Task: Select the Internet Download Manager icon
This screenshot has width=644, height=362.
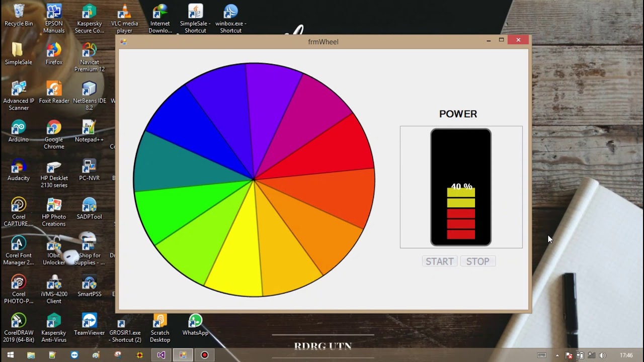Action: pos(160,19)
